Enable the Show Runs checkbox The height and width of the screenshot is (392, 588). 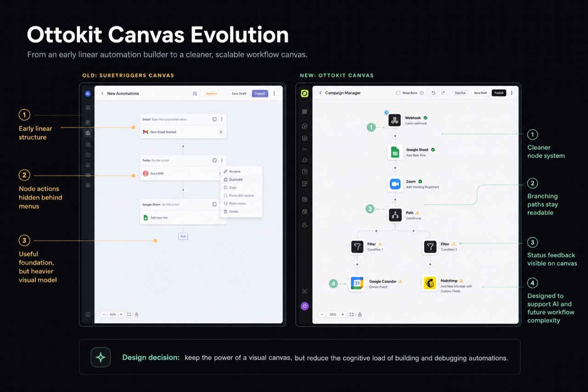coord(398,93)
